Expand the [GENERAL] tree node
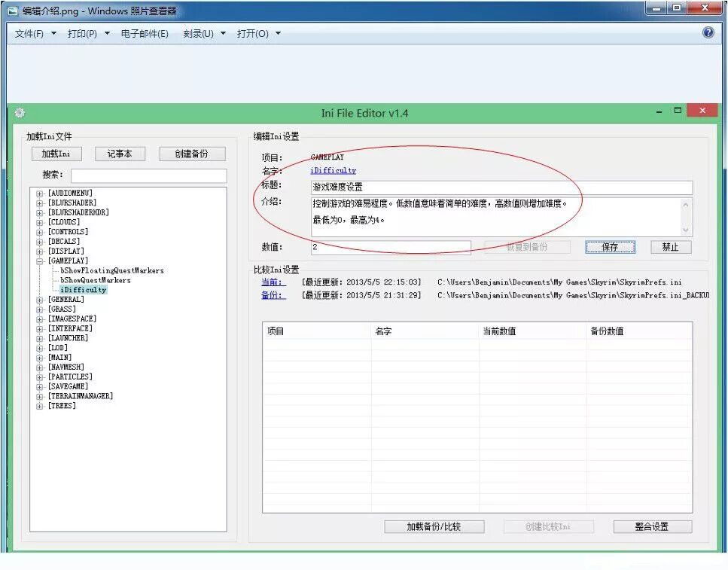 pyautogui.click(x=39, y=300)
